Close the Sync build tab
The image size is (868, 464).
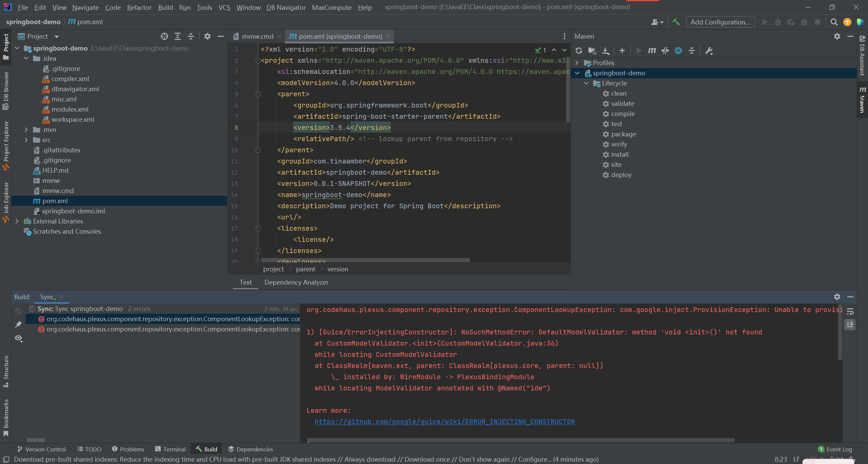[x=62, y=297]
